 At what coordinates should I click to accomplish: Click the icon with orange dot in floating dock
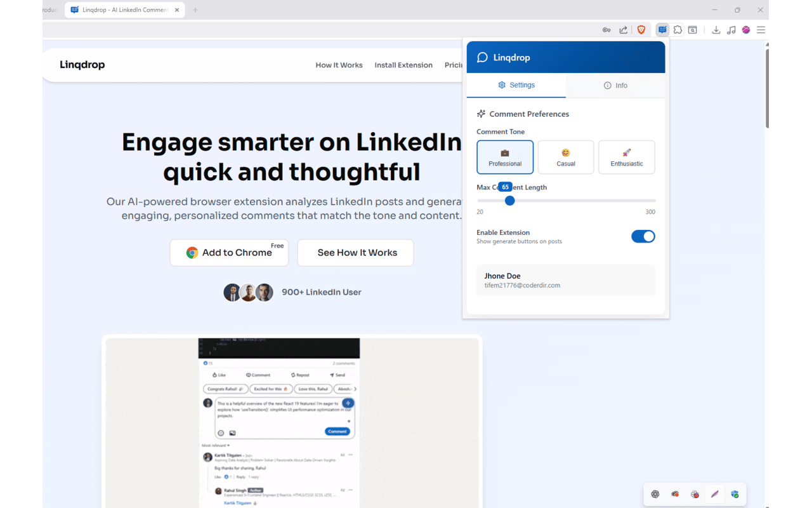tap(675, 494)
